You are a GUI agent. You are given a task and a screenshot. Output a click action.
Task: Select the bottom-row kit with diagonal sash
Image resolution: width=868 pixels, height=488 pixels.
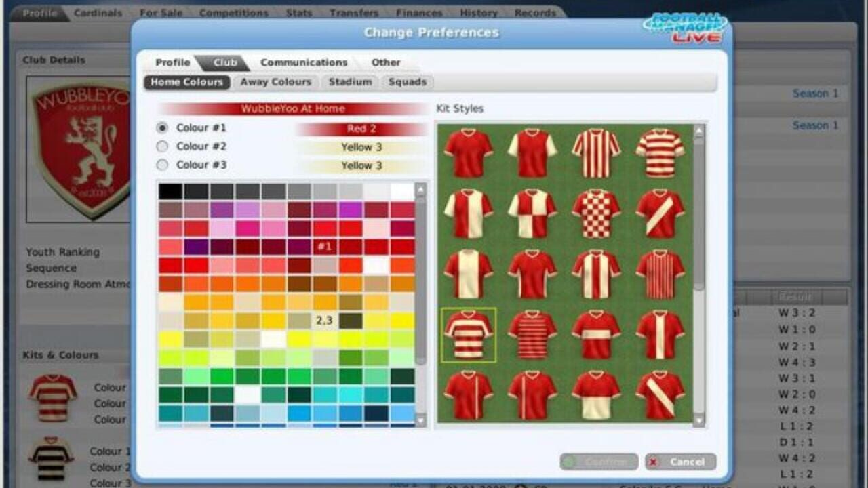[660, 394]
